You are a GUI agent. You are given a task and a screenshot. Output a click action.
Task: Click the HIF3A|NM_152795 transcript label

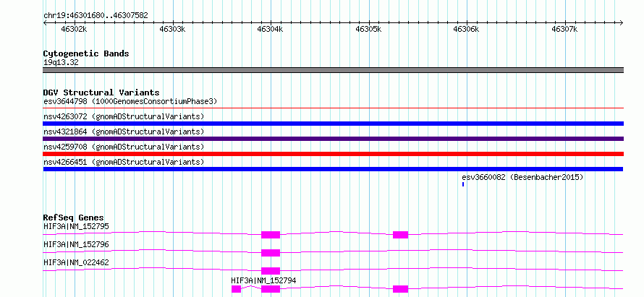76,226
